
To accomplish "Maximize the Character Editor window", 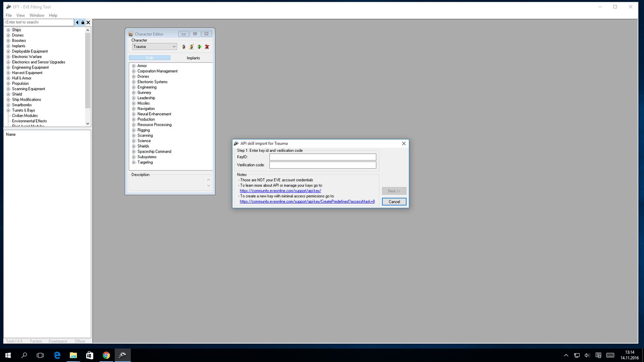I will [x=195, y=34].
